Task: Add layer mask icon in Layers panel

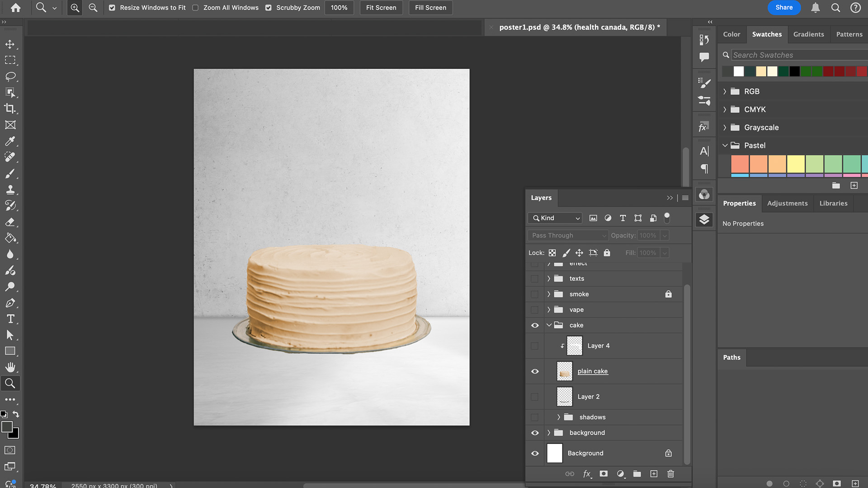Action: [604, 474]
